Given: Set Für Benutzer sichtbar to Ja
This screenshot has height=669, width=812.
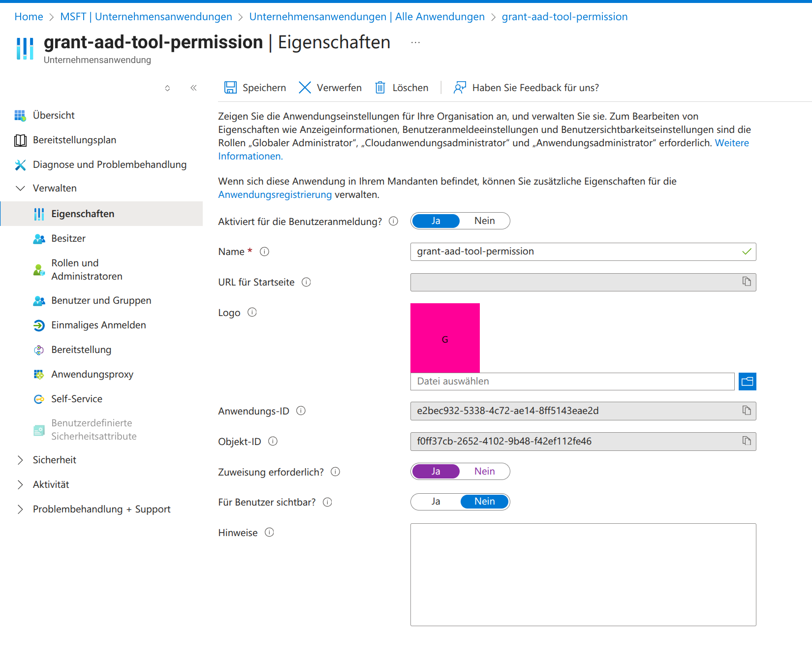Looking at the screenshot, I should pyautogui.click(x=435, y=502).
